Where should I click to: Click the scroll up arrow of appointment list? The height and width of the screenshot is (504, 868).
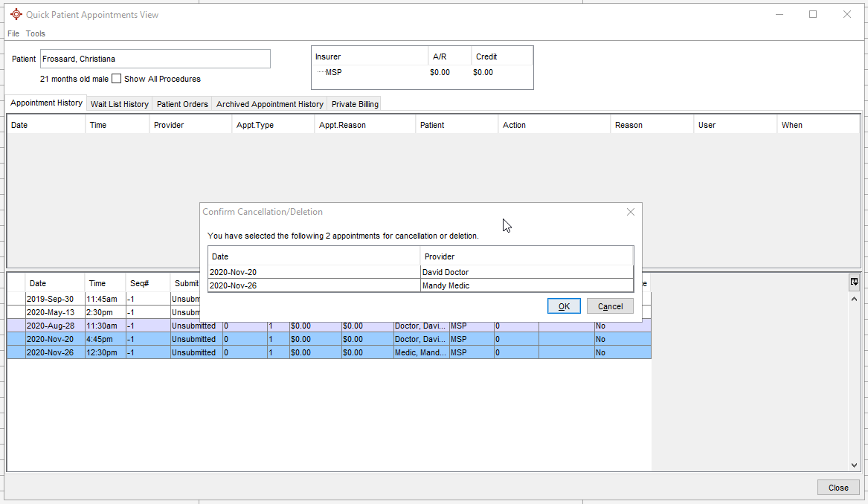(854, 299)
